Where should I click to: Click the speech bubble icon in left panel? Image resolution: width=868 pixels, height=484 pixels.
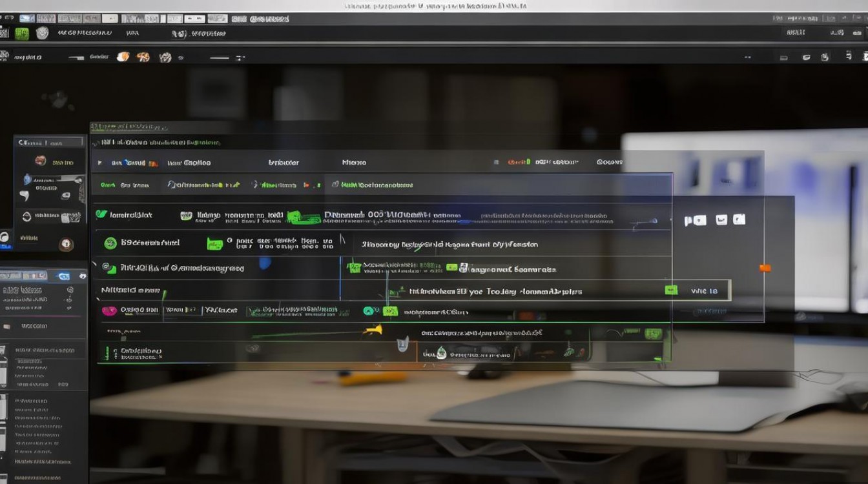[25, 196]
